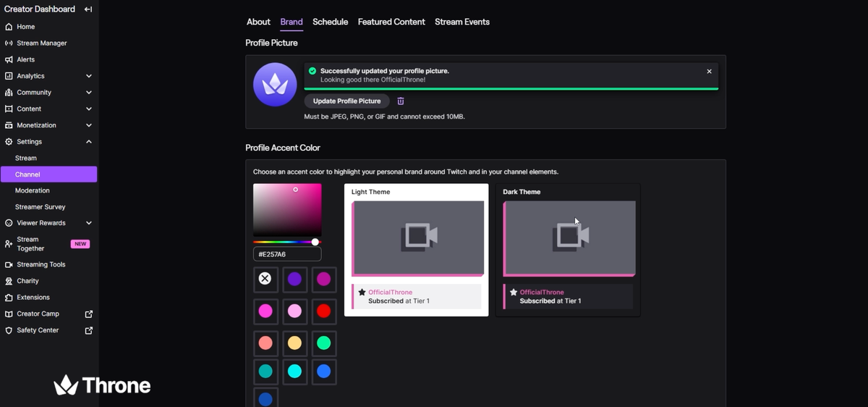Click the Stream Together icon
Viewport: 868px width, 407px height.
(9, 244)
